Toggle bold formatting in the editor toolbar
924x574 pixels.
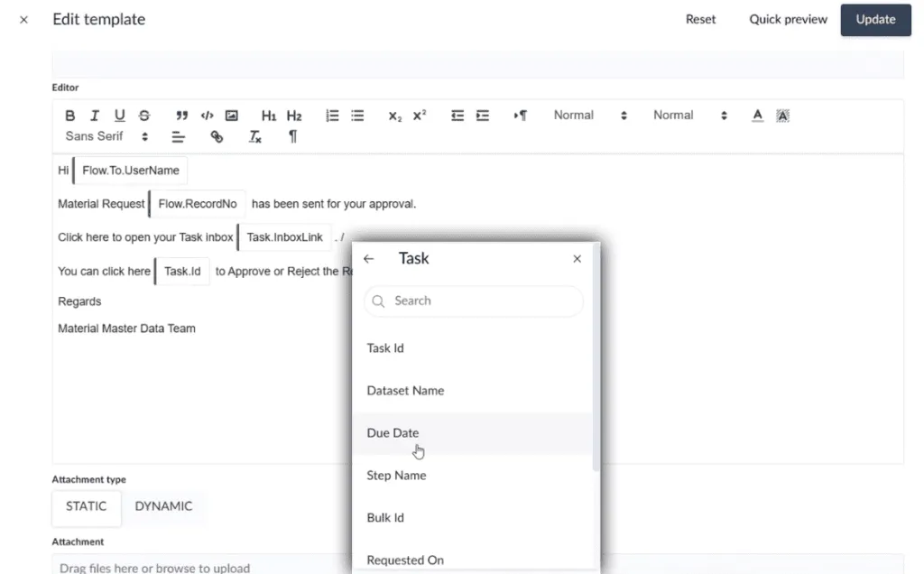(70, 116)
